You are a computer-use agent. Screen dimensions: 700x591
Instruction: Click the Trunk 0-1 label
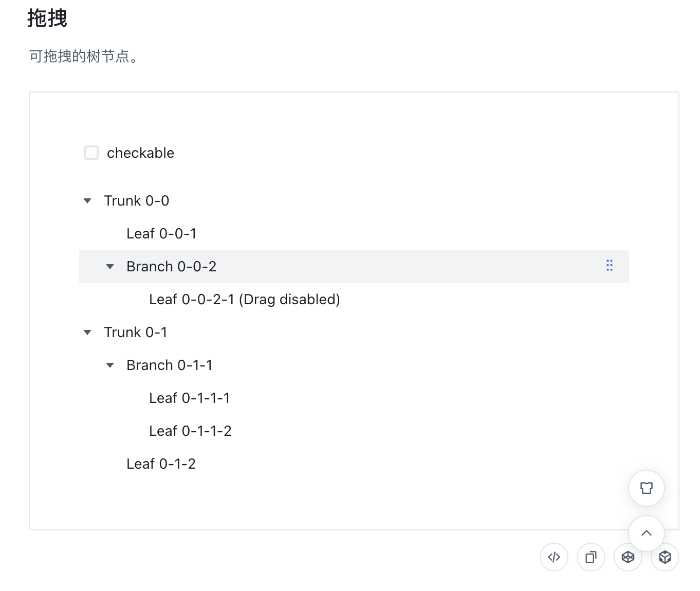pyautogui.click(x=136, y=332)
